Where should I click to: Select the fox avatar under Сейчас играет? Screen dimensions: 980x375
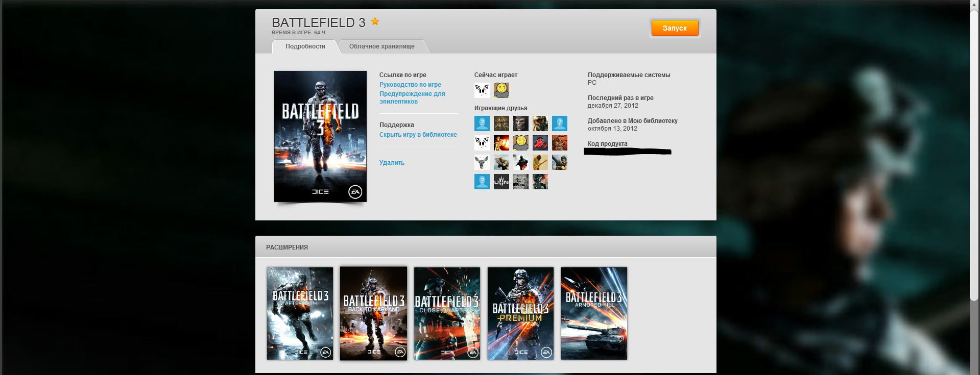pyautogui.click(x=482, y=90)
